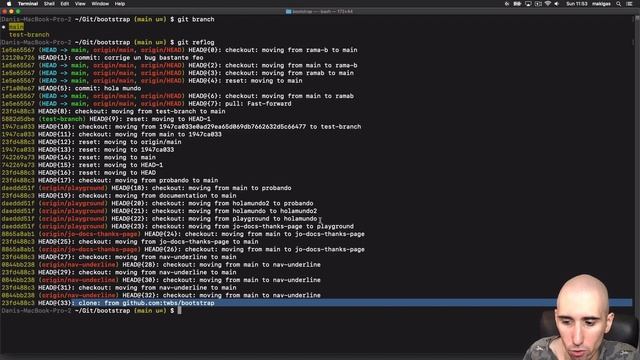640x360 pixels.
Task: Open the Edit menu
Action: (65, 4)
